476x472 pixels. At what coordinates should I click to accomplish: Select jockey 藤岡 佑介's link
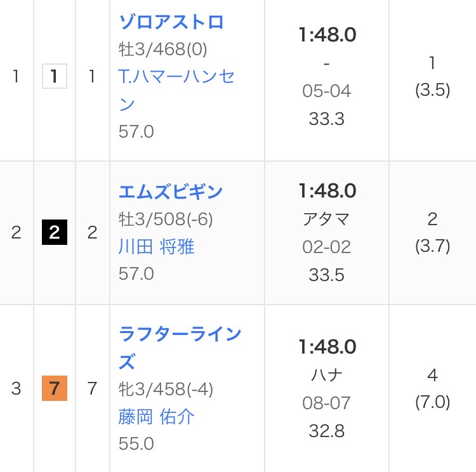[156, 416]
